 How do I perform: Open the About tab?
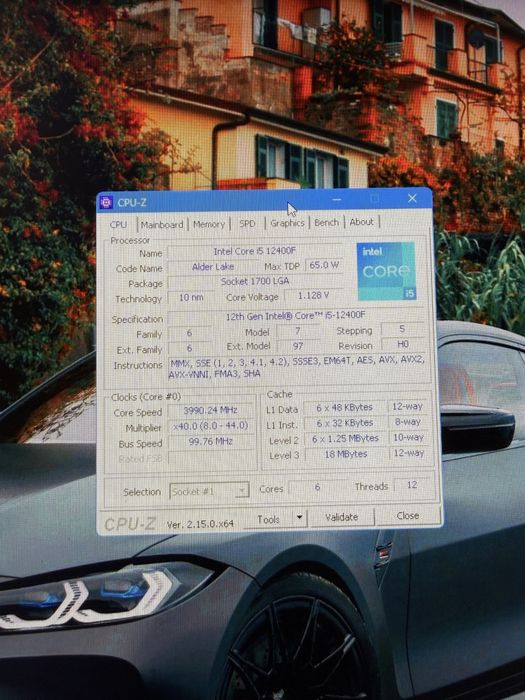(362, 222)
